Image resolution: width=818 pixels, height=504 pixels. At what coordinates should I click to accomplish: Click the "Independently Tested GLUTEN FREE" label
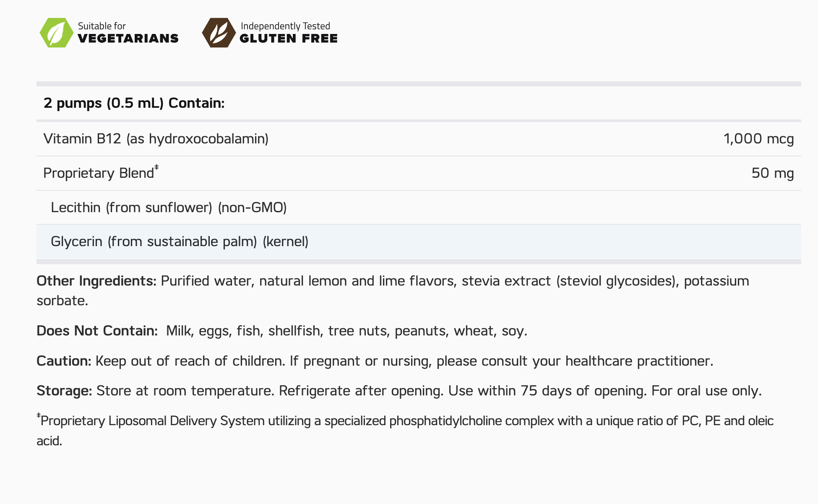click(288, 33)
